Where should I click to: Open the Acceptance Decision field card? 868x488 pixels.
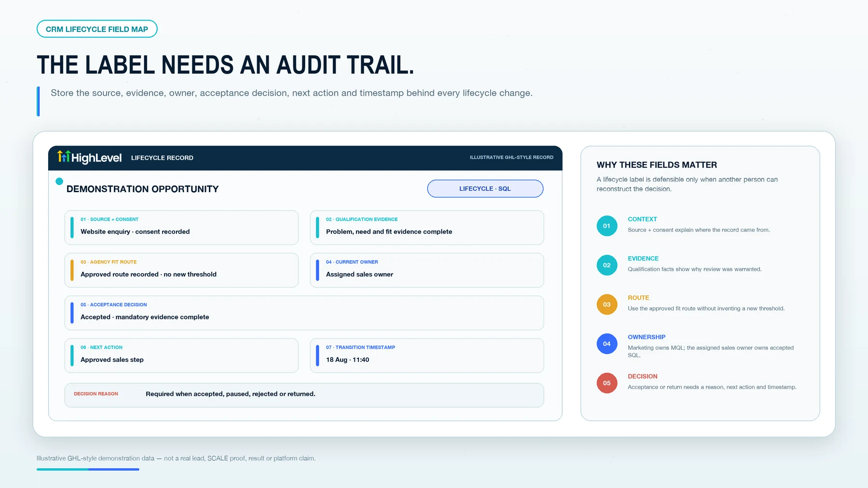(304, 313)
